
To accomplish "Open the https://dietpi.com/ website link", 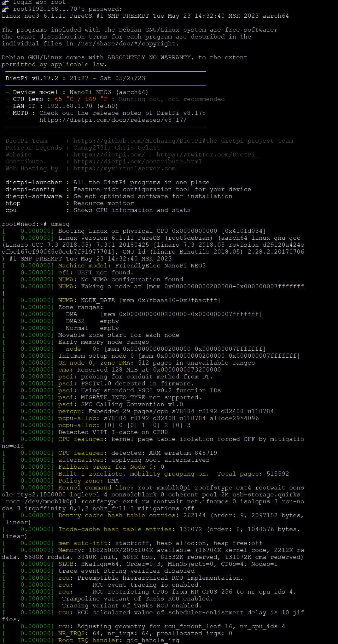I will 109,155.
